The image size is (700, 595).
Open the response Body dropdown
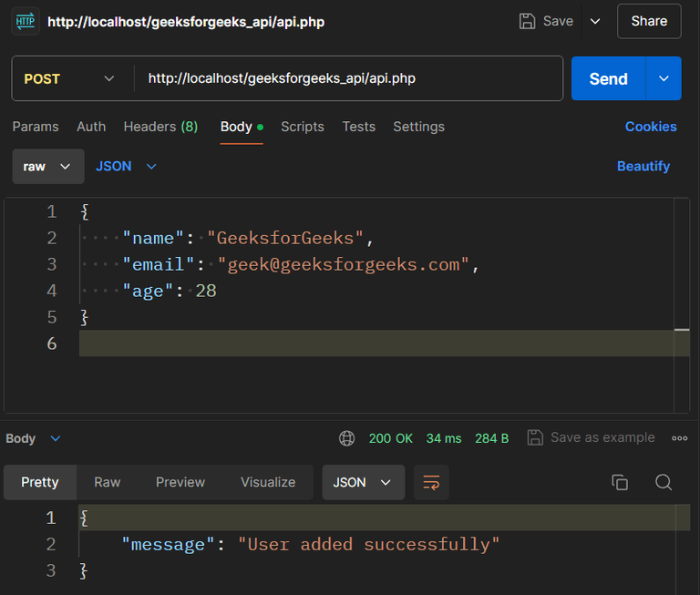[x=33, y=438]
